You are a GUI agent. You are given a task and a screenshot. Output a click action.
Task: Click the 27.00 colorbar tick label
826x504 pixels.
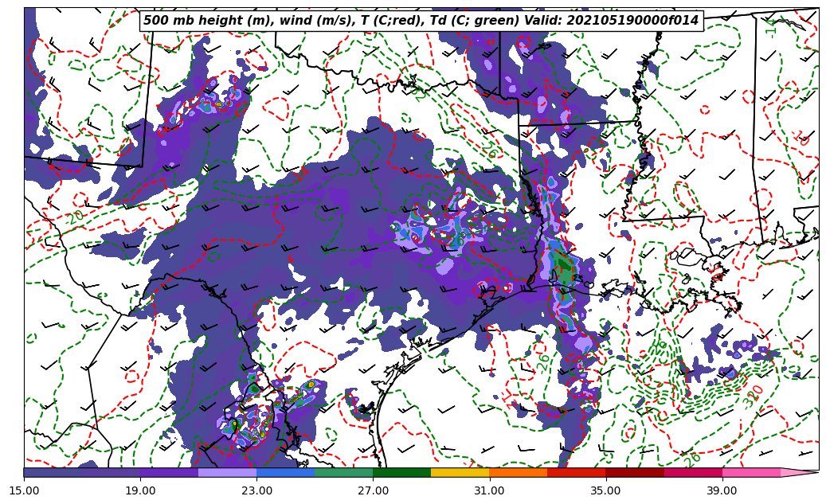[373, 490]
